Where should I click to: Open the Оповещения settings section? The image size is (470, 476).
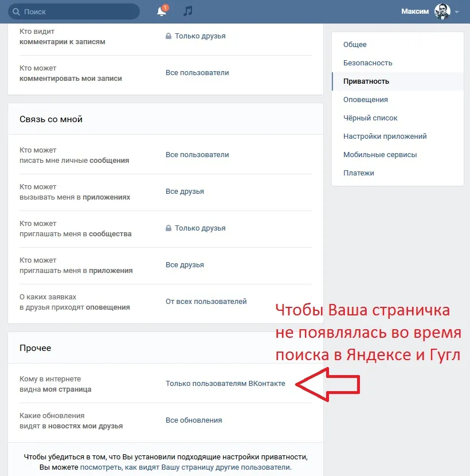[397, 100]
